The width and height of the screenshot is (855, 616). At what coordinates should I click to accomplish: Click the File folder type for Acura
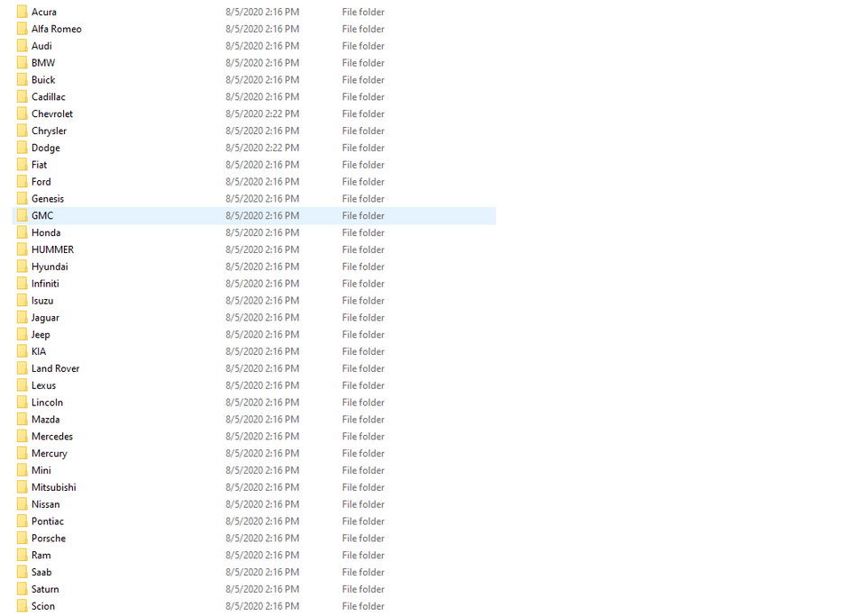363,12
